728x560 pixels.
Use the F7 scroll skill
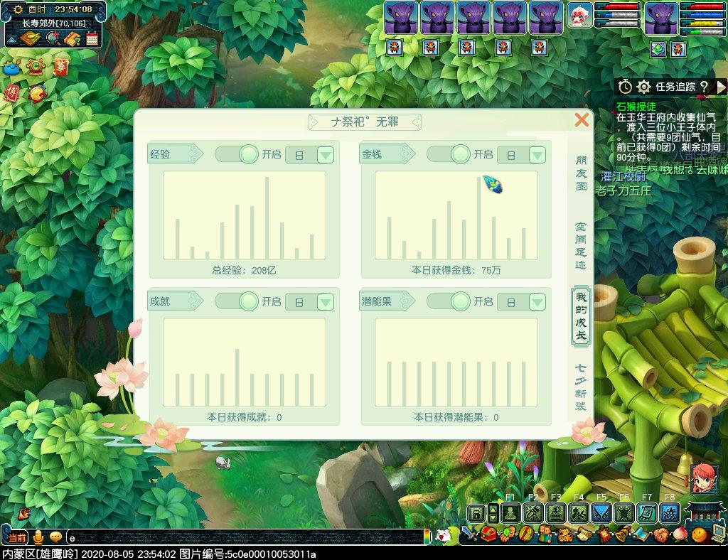point(647,513)
